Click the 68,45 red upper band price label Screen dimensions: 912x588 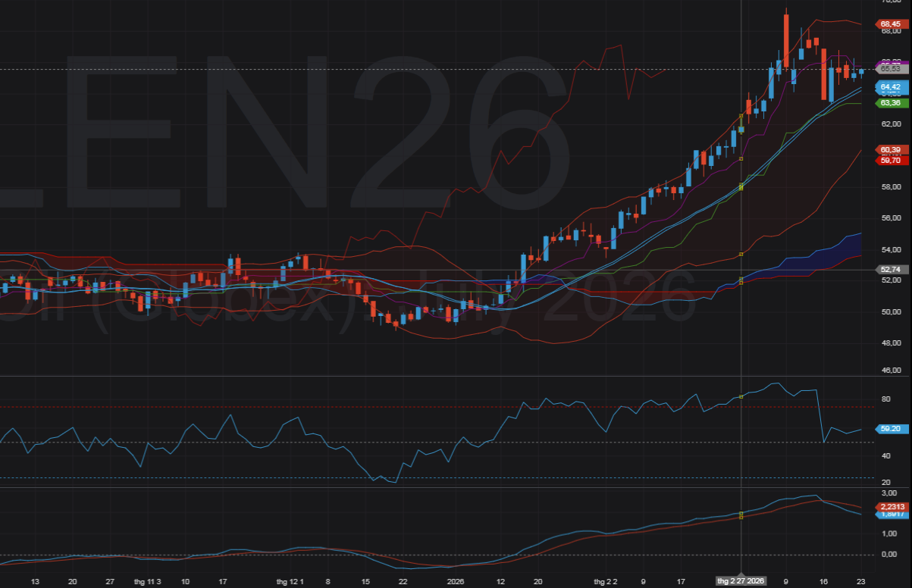[x=889, y=24]
